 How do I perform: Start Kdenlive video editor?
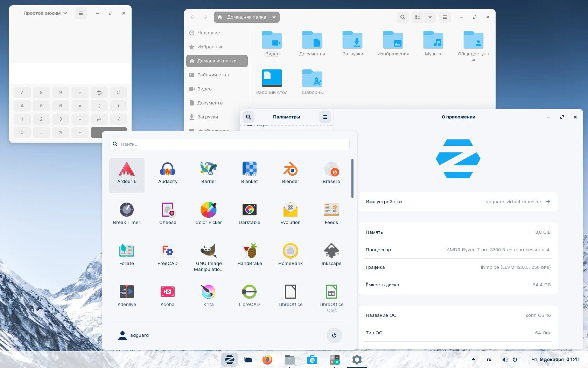[x=127, y=292]
